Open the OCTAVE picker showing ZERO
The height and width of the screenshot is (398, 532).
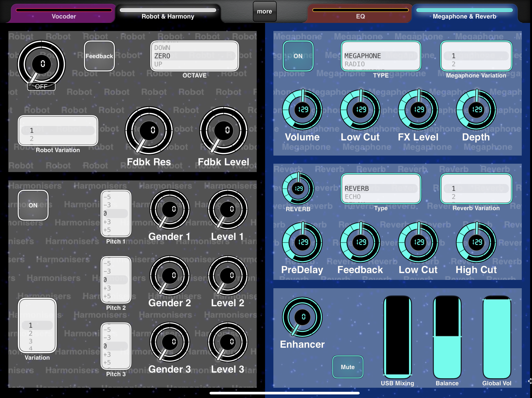click(x=194, y=56)
